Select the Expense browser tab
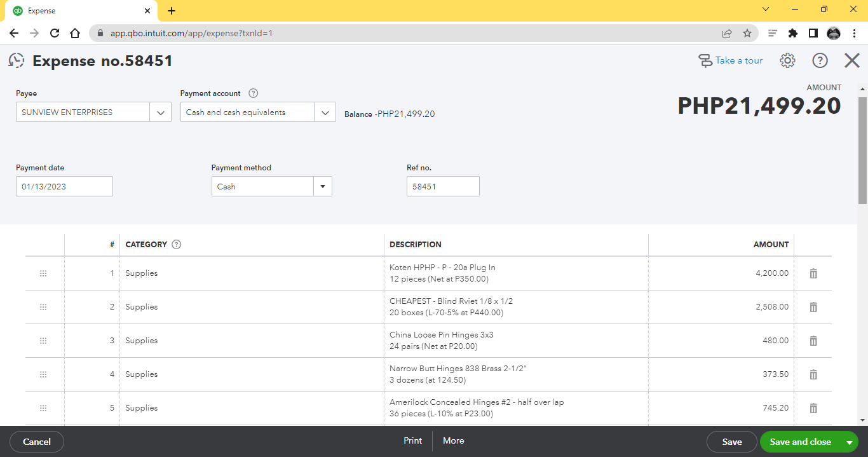 pyautogui.click(x=81, y=11)
